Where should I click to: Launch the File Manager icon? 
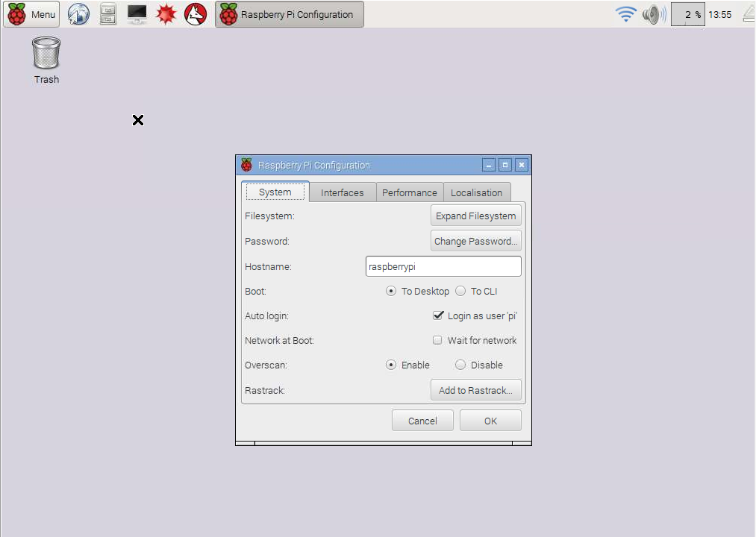pyautogui.click(x=107, y=13)
